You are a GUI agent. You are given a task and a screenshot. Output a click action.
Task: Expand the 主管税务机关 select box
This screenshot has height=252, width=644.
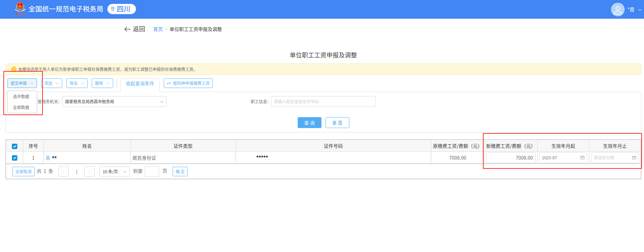coord(114,102)
